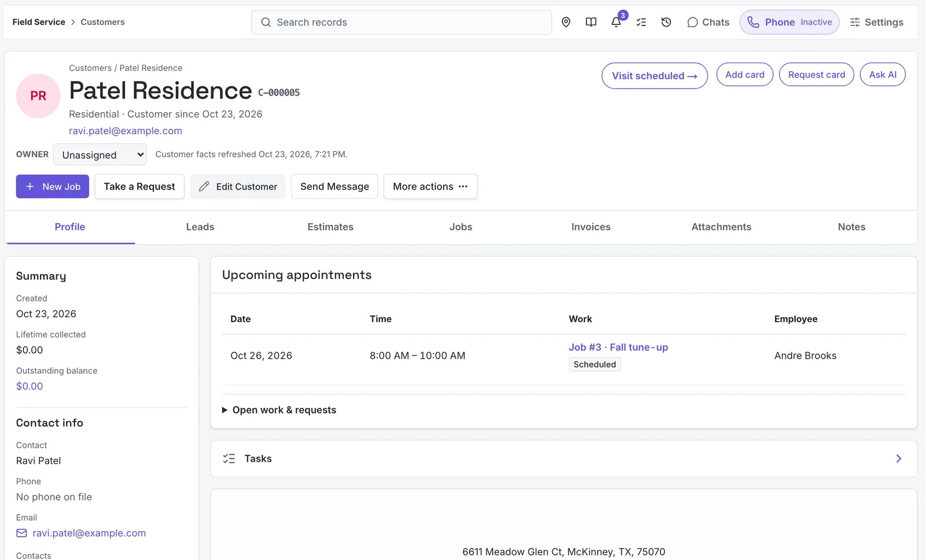926x560 pixels.
Task: Open Settings
Action: [876, 22]
